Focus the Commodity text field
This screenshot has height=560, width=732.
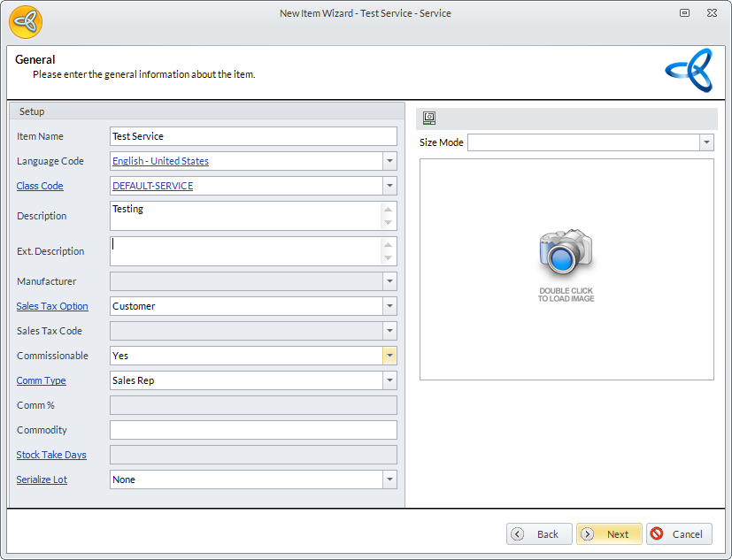(x=253, y=430)
